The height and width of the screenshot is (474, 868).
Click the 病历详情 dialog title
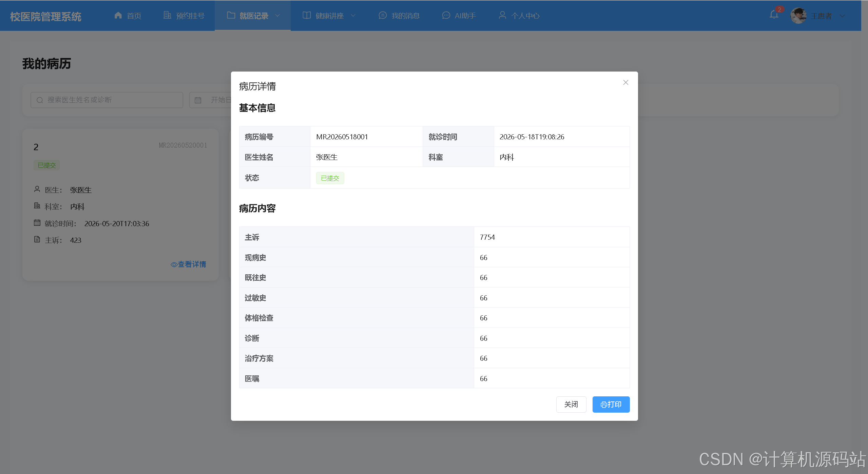(257, 86)
